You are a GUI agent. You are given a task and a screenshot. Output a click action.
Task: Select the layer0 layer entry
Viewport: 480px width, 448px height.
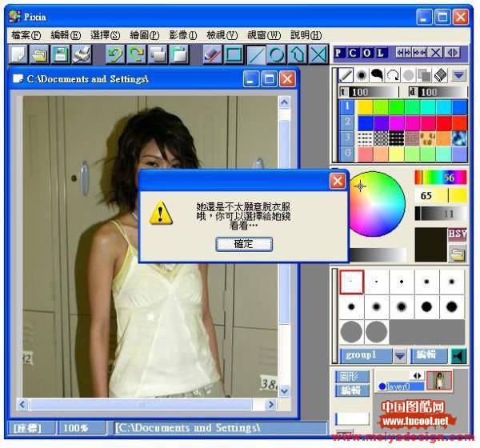pos(401,386)
